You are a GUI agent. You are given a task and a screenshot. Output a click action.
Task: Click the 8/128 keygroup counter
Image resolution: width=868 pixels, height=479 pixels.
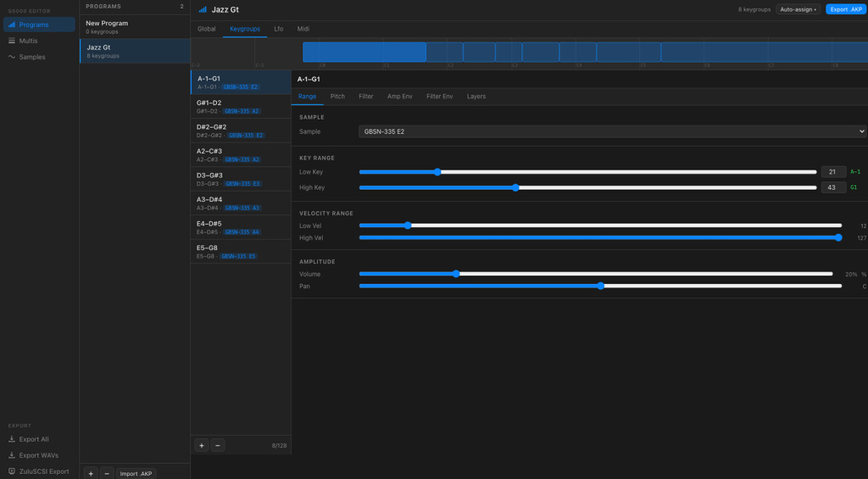[x=279, y=445]
